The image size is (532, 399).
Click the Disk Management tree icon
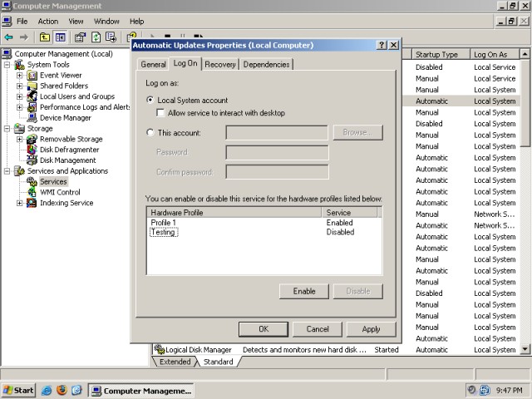[32, 160]
